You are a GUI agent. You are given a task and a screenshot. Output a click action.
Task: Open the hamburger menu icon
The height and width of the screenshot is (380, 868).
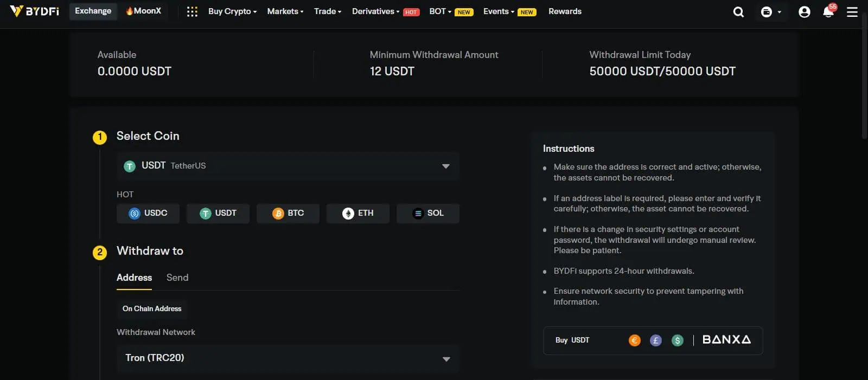(x=852, y=11)
